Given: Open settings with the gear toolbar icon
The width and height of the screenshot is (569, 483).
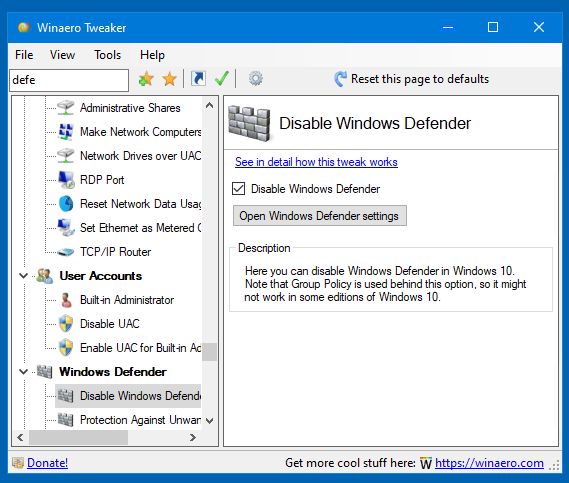Looking at the screenshot, I should pyautogui.click(x=255, y=78).
